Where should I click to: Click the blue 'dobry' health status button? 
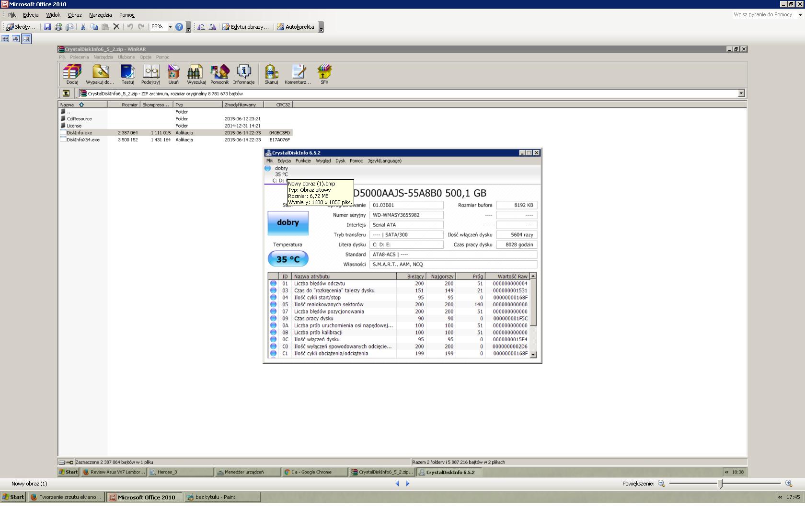(x=288, y=223)
